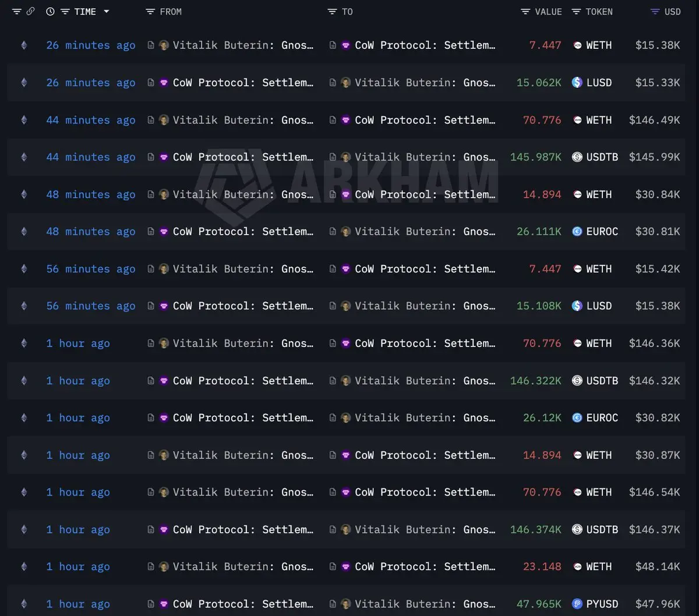Open the TOKEN column filter
Image resolution: width=699 pixels, height=616 pixels.
pos(576,12)
